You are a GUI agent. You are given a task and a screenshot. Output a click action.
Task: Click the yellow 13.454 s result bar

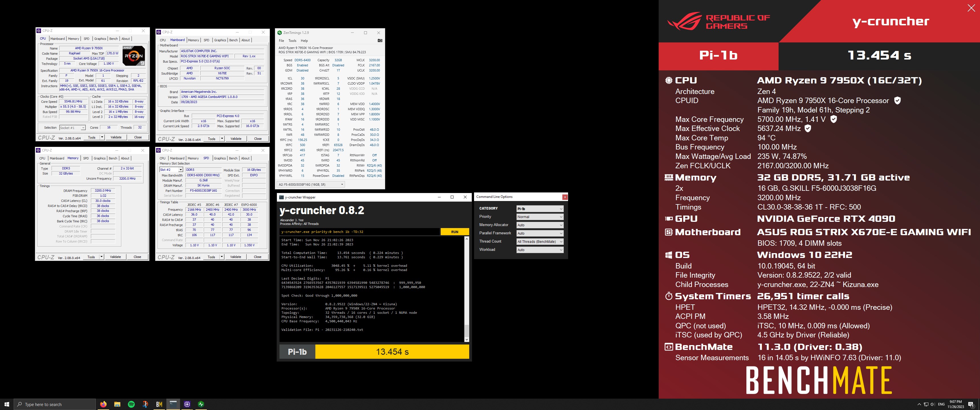point(392,352)
